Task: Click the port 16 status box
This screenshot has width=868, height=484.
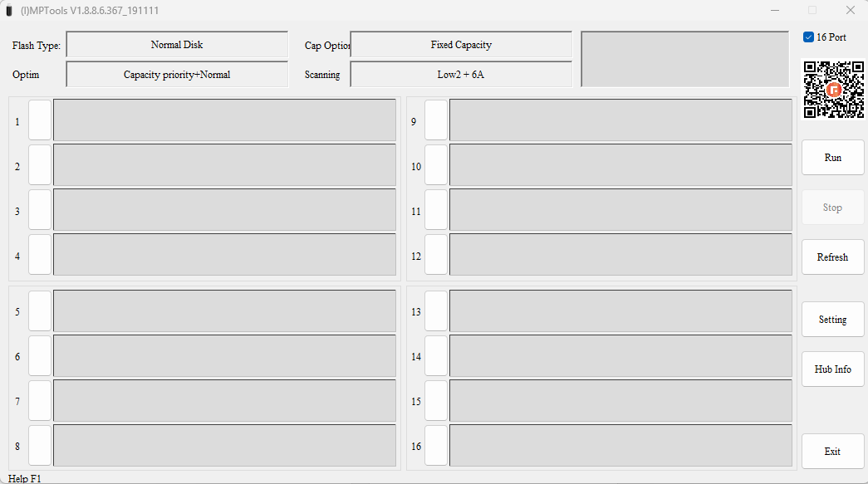Action: [x=436, y=446]
